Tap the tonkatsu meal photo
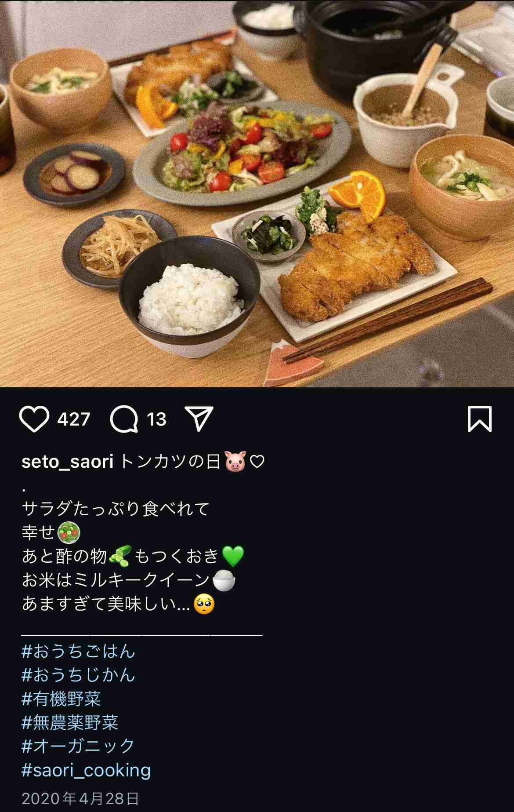 pyautogui.click(x=257, y=193)
